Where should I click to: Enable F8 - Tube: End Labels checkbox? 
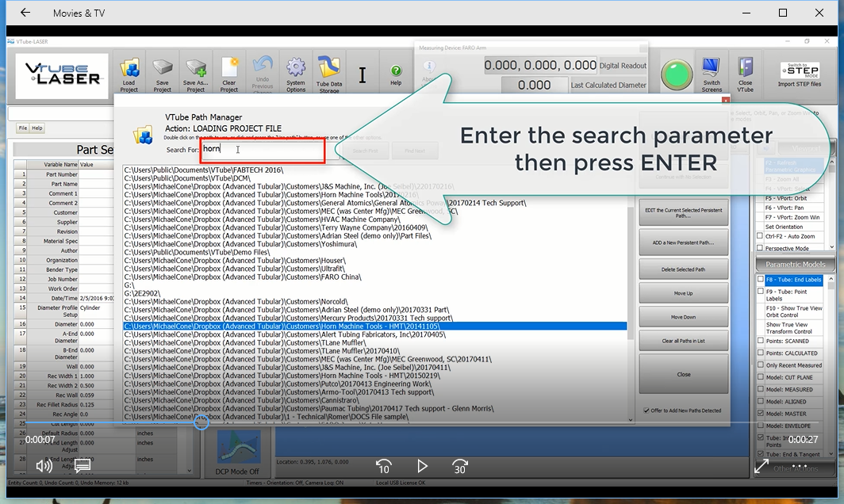coord(761,280)
